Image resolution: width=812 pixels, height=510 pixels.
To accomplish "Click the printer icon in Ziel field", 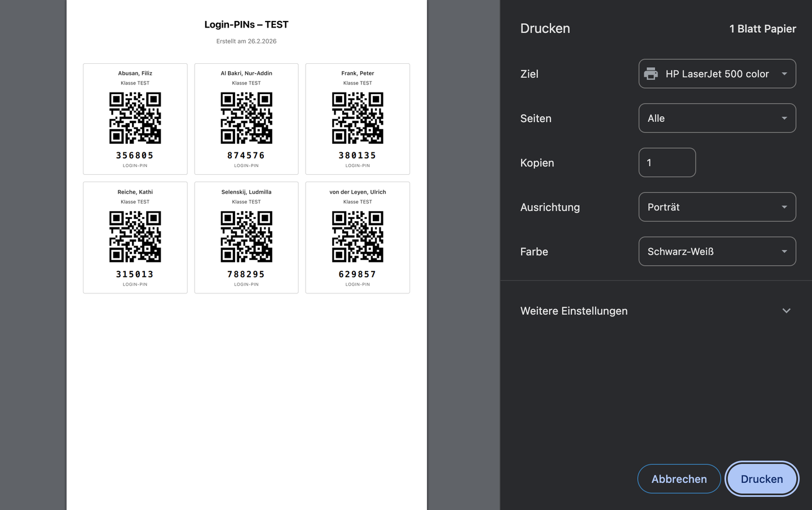I will [x=651, y=74].
